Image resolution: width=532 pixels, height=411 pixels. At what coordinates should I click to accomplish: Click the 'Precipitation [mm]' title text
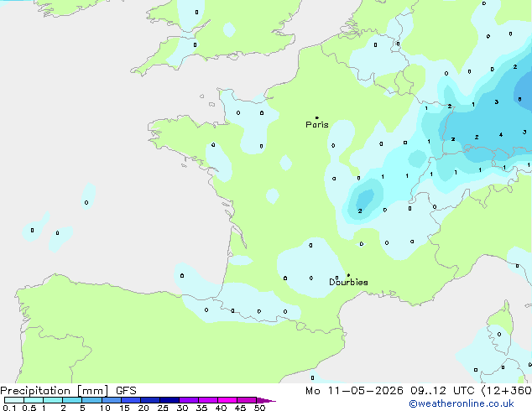pos(55,391)
